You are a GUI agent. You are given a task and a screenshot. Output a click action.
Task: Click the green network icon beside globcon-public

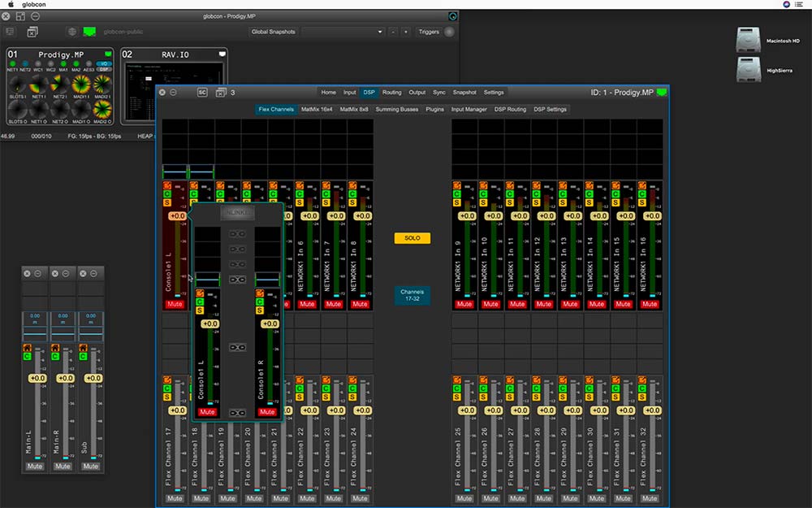coord(89,32)
